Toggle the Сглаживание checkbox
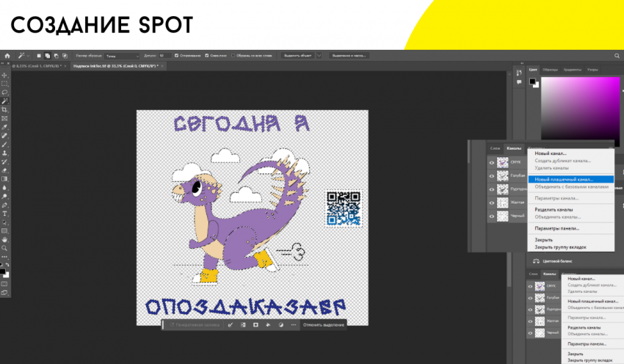 pyautogui.click(x=177, y=56)
